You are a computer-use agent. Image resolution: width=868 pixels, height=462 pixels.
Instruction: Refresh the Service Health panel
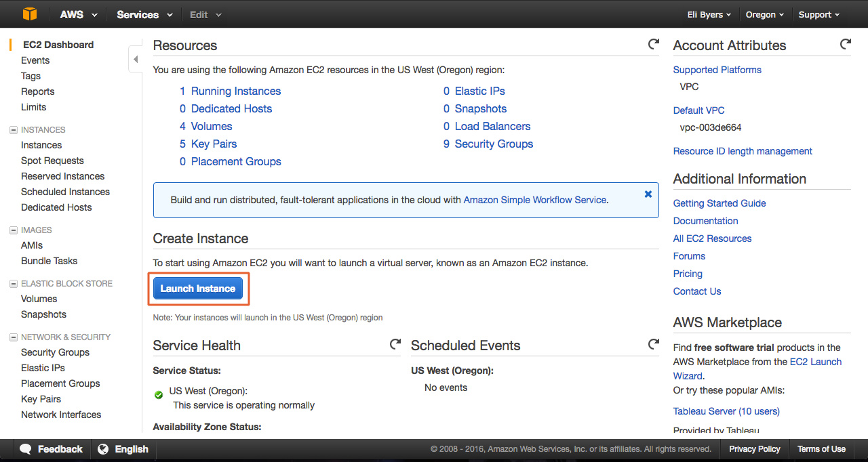tap(395, 344)
